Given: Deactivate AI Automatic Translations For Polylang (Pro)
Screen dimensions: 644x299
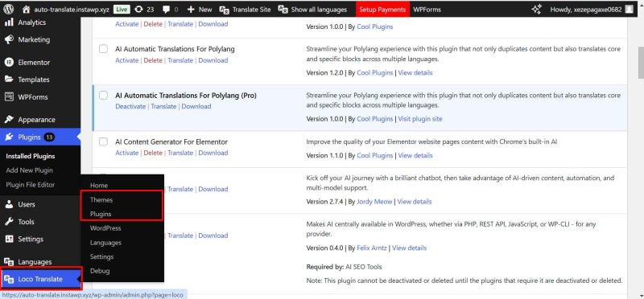Looking at the screenshot, I should click(130, 106).
